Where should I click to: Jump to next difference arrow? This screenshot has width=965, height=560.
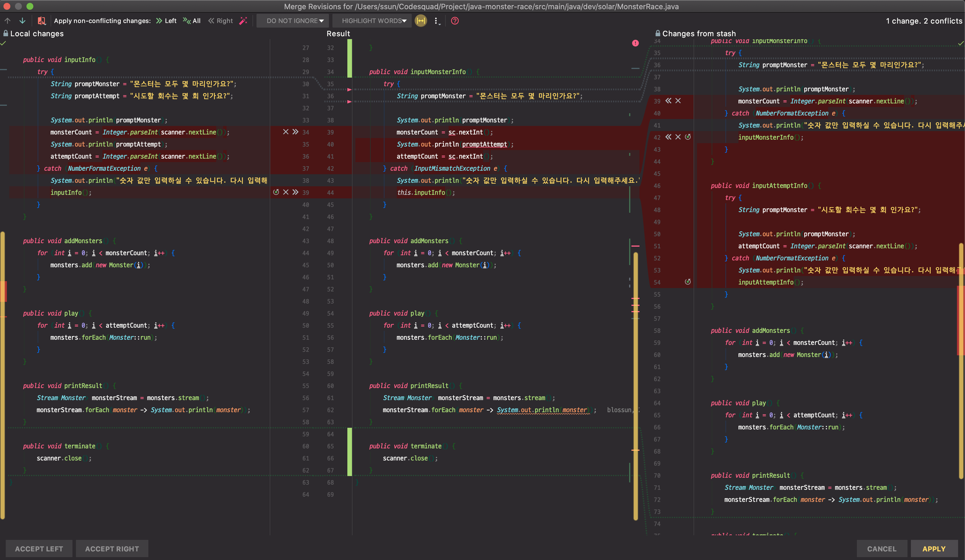click(22, 21)
